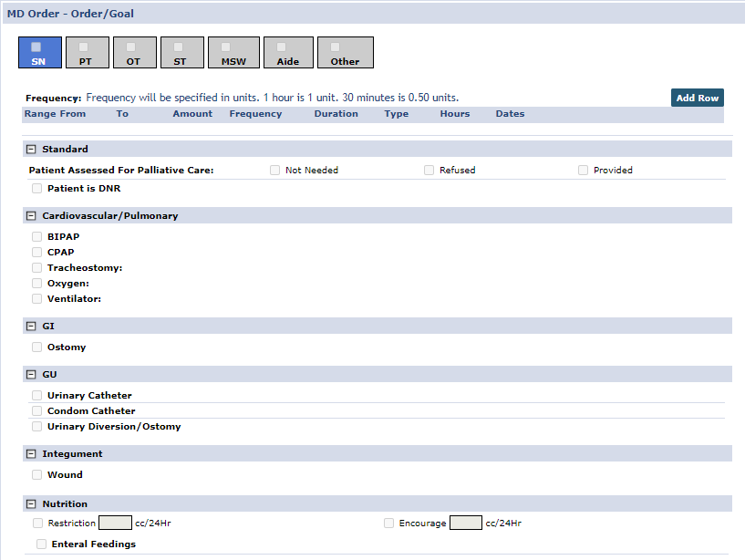The width and height of the screenshot is (745, 560).
Task: Select the MSW discipline button
Action: 233,52
